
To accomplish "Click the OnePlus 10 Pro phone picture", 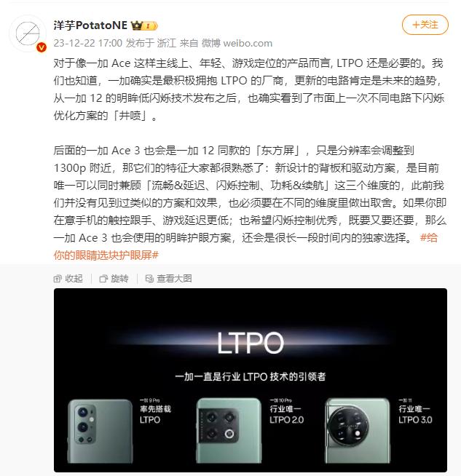I will [x=229, y=430].
